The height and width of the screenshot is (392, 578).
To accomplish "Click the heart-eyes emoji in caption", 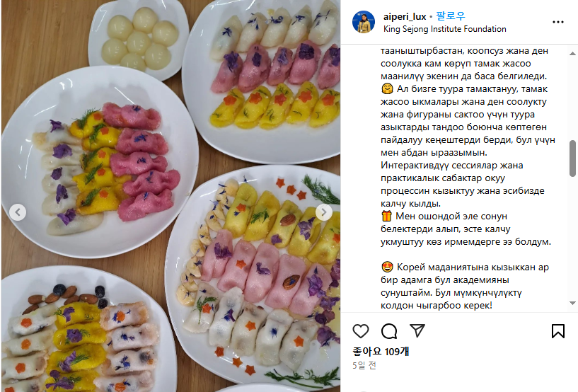I will coord(387,267).
